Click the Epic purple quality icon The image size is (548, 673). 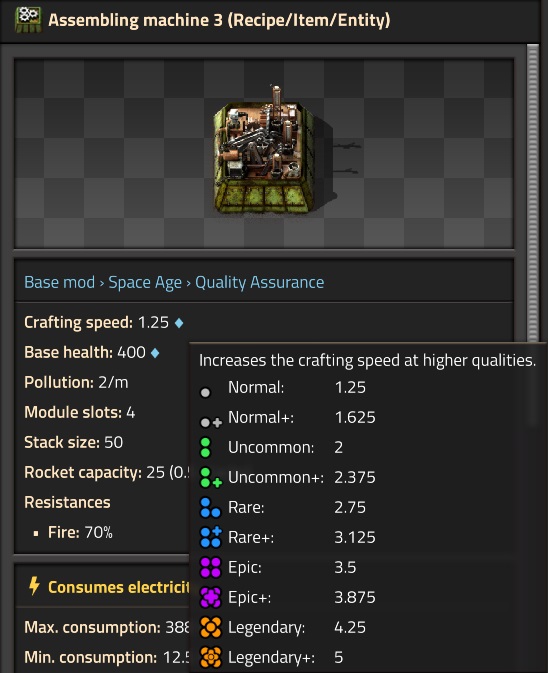tap(210, 567)
